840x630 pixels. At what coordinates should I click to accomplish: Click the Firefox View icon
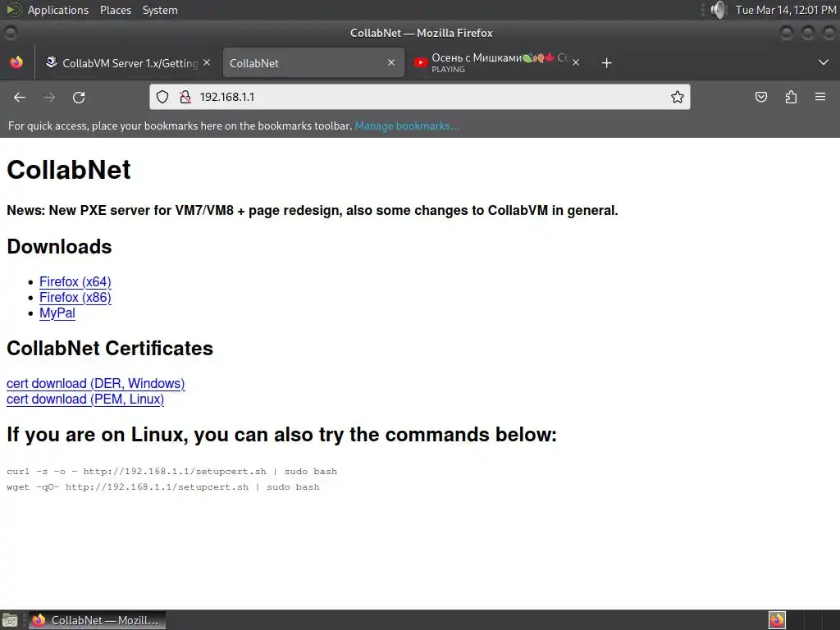pos(16,62)
